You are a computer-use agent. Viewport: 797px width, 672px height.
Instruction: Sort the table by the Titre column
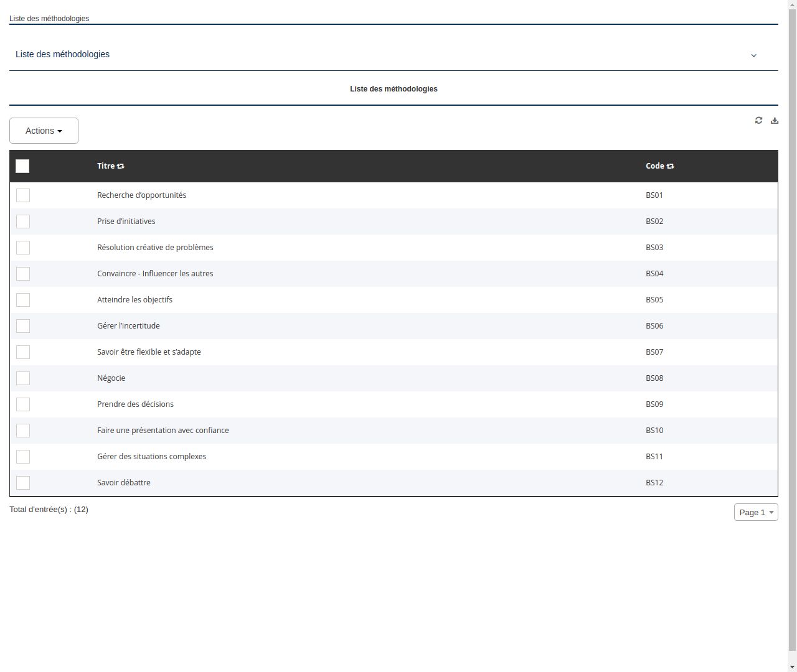coord(120,166)
